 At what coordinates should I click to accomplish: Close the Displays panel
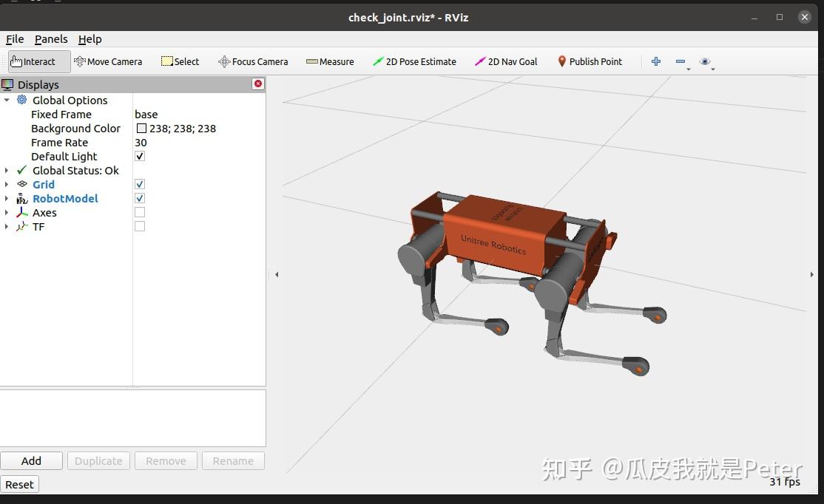pyautogui.click(x=258, y=84)
